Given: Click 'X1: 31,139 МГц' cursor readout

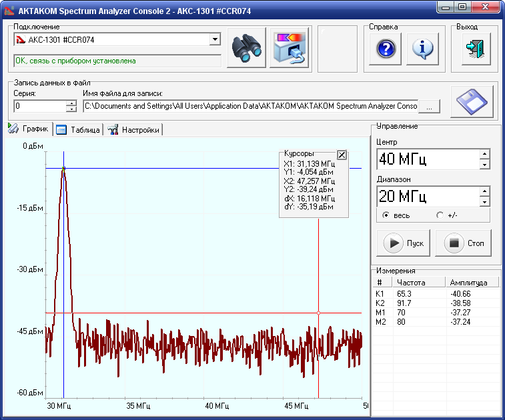Looking at the screenshot, I should tap(309, 164).
